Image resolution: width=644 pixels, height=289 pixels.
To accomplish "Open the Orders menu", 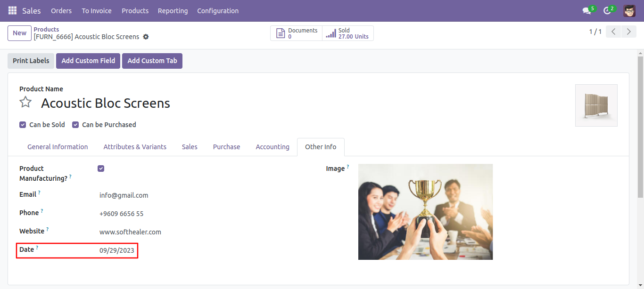I will click(x=61, y=10).
